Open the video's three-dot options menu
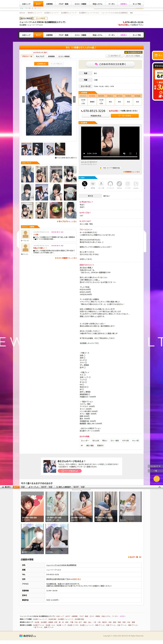This screenshot has width=163, height=644. tap(136, 153)
